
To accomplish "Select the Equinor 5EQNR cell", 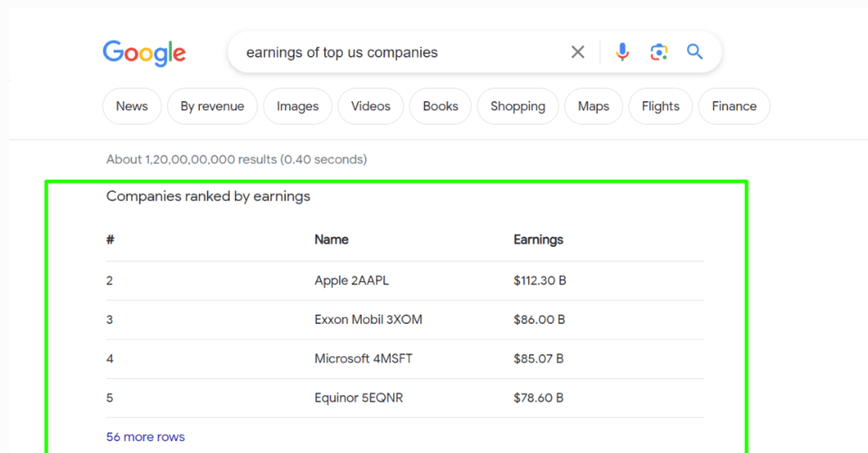I will click(x=359, y=398).
